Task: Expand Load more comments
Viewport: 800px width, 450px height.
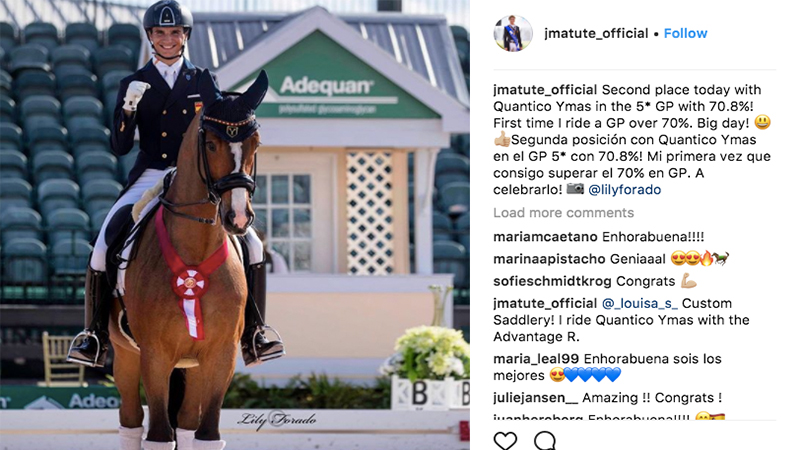Action: (563, 213)
